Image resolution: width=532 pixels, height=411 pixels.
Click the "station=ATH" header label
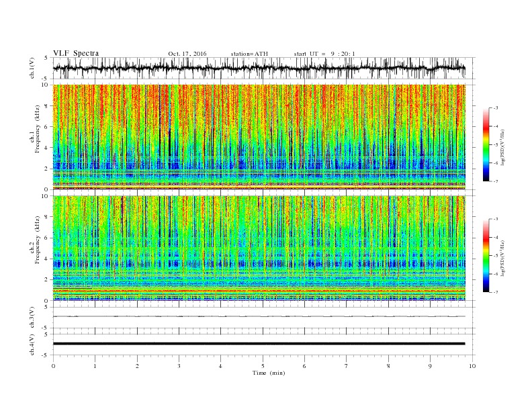pos(249,54)
